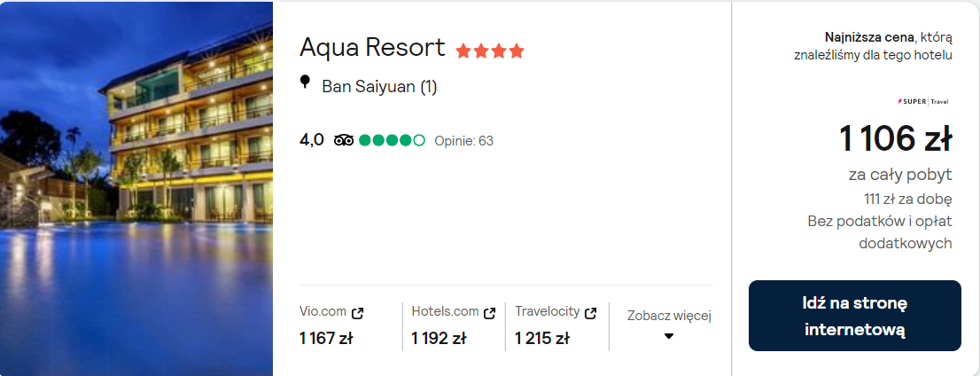The image size is (980, 376).
Task: Open the Ban Saiyuan (1) location link
Action: click(379, 87)
